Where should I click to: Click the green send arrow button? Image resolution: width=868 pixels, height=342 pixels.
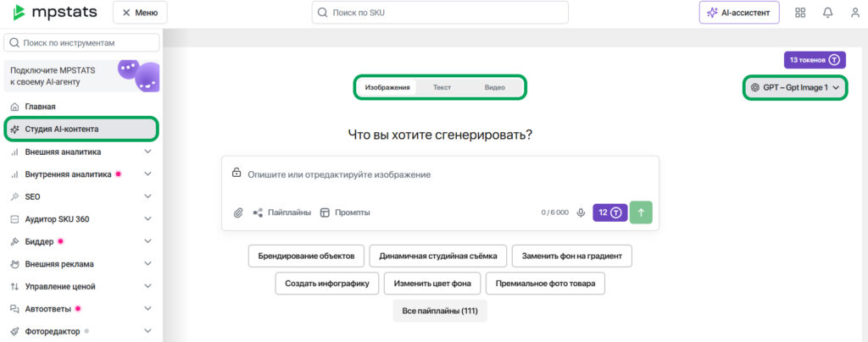[641, 212]
